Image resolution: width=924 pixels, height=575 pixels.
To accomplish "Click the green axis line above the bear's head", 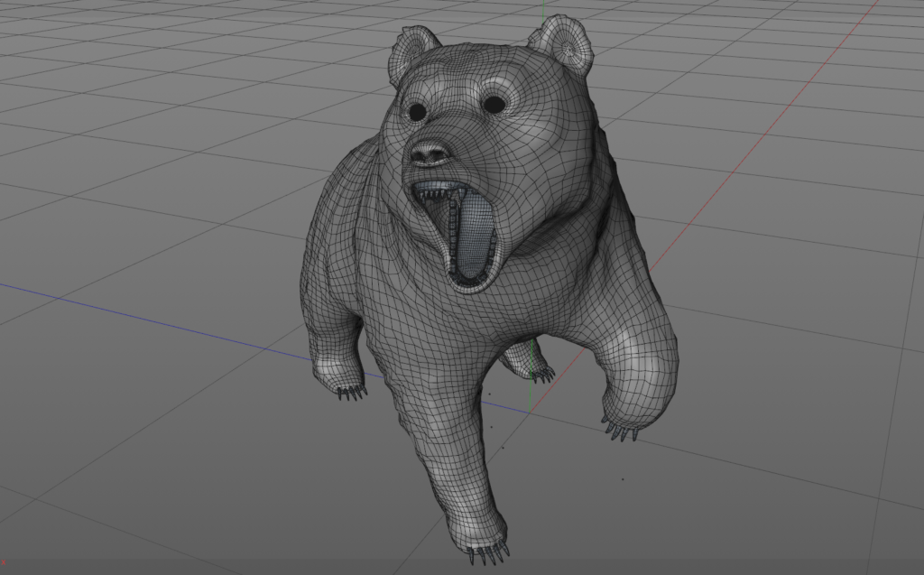I will (x=543, y=9).
